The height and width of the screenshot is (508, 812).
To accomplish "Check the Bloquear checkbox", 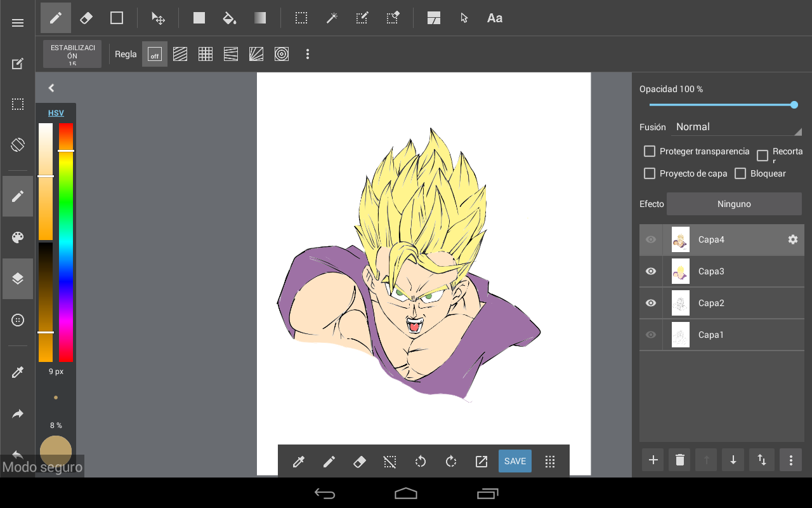I will click(740, 173).
